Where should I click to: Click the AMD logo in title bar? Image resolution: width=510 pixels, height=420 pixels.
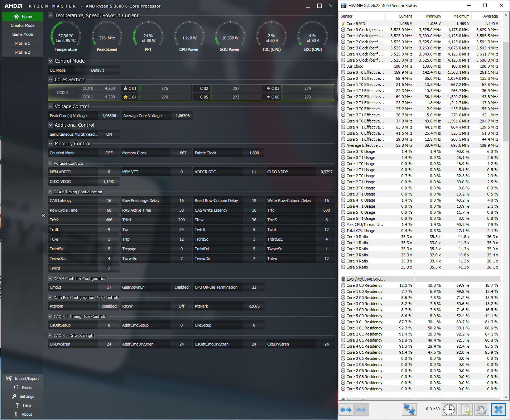click(x=13, y=6)
